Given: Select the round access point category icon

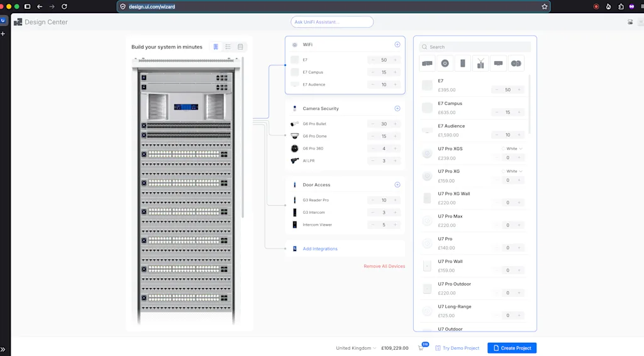Looking at the screenshot, I should [x=445, y=64].
